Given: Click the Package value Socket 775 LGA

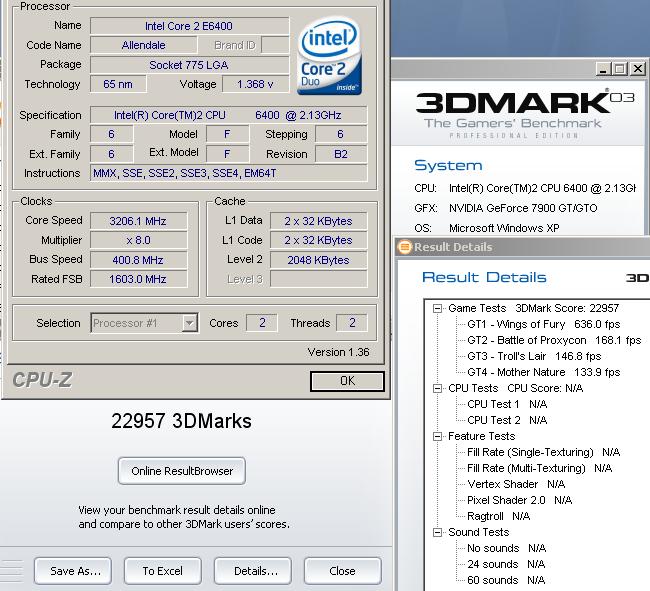Looking at the screenshot, I should pos(189,65).
